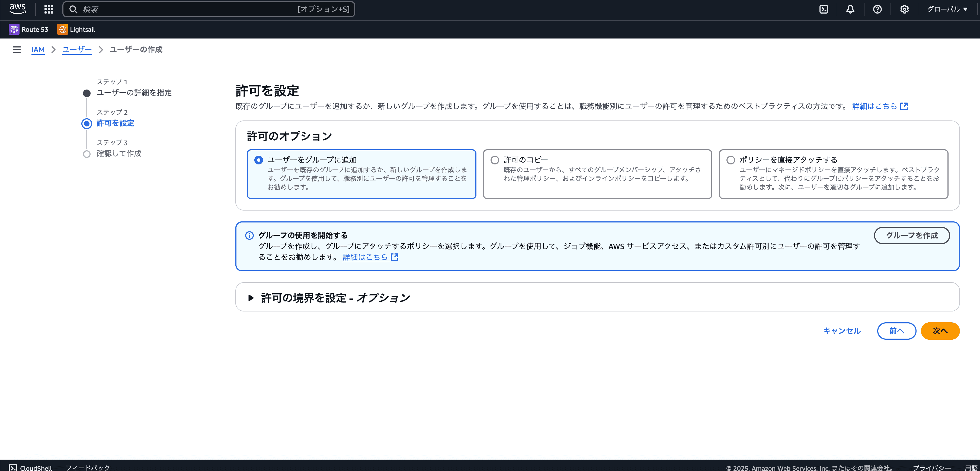Click step 2 許可を設定

point(115,123)
